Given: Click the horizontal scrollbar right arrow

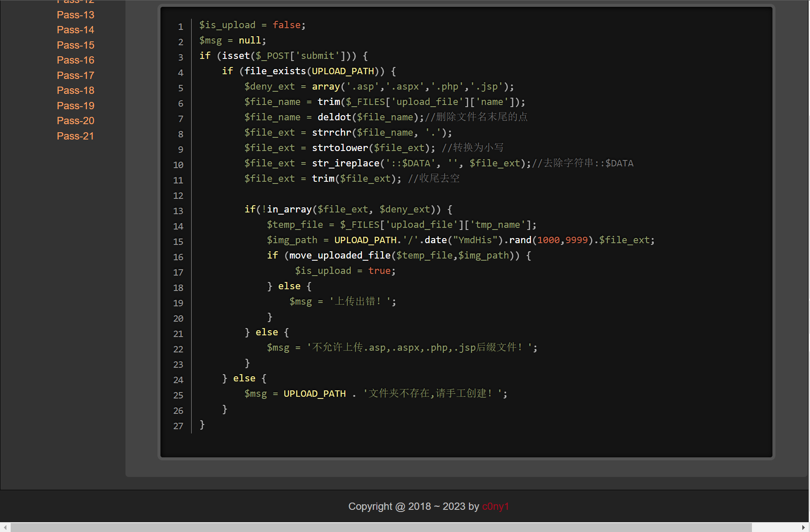Looking at the screenshot, I should [x=804, y=528].
